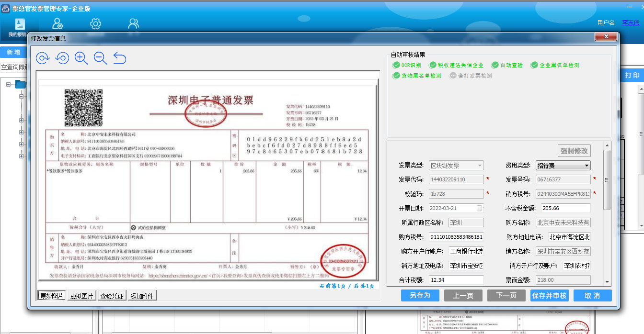
Task: Expand the fourth plus tree node
Action: 21,156
